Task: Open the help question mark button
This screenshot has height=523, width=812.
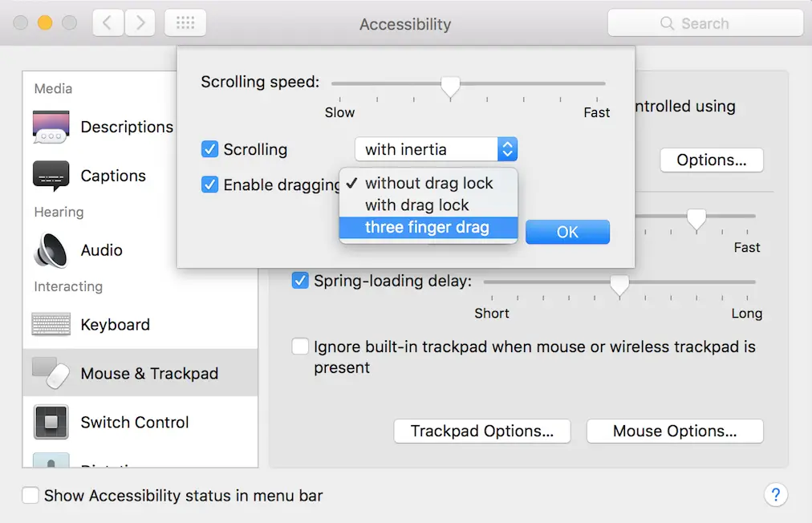Action: (x=776, y=495)
